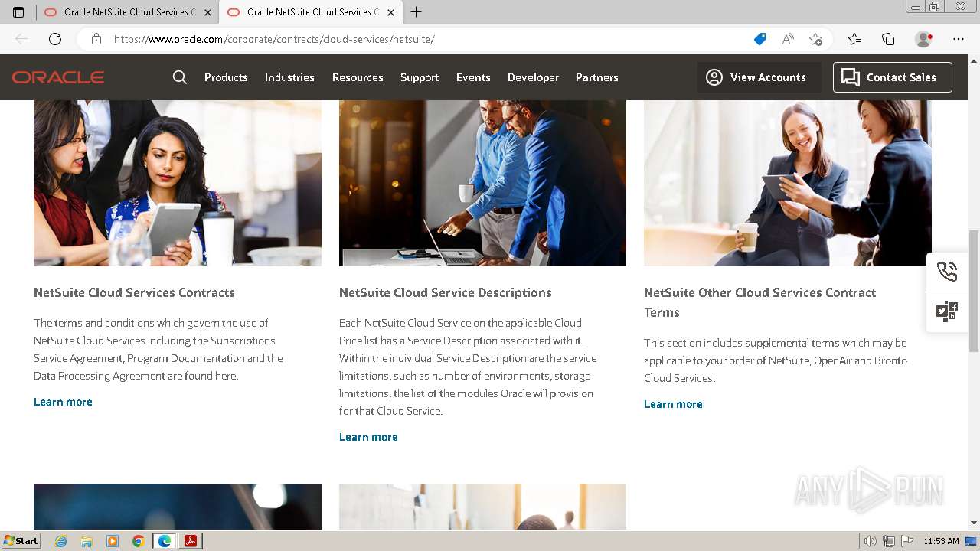Click the women with tablet and coffee photo
The width and height of the screenshot is (980, 551).
click(787, 183)
